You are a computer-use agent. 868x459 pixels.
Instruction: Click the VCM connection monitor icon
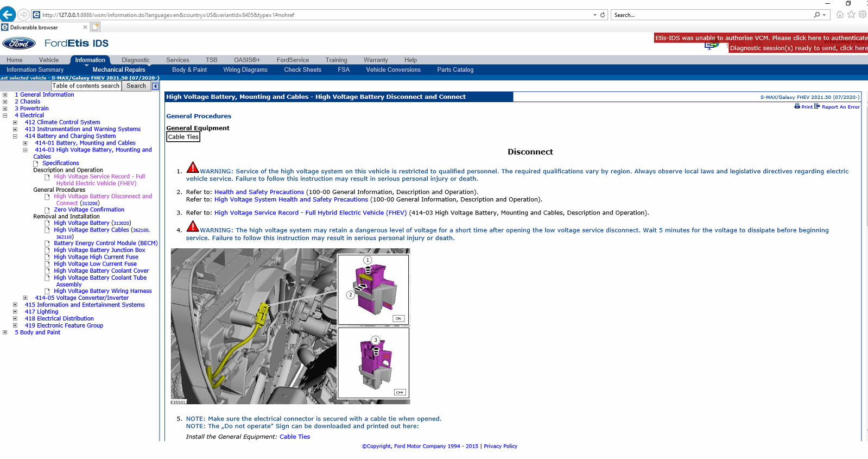point(711,46)
